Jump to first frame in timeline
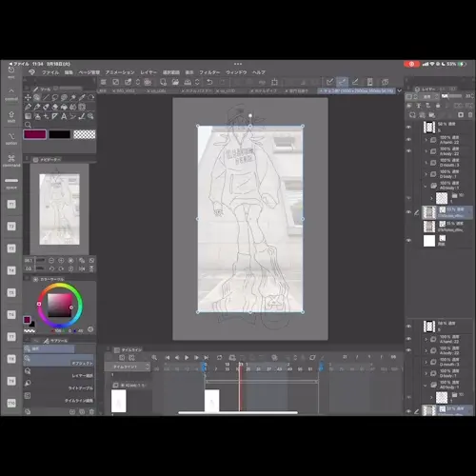476x476 pixels. [x=168, y=358]
